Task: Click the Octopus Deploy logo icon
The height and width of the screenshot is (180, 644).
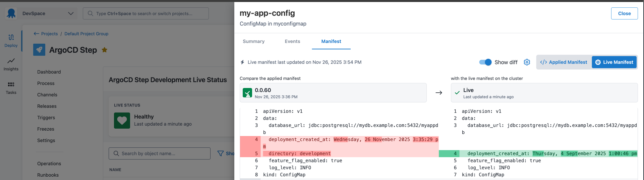Action: click(x=11, y=13)
